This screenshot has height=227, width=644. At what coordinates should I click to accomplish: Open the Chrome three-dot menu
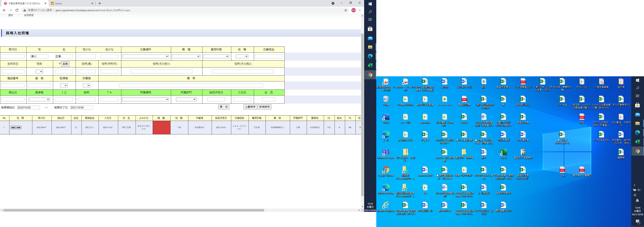[360, 10]
